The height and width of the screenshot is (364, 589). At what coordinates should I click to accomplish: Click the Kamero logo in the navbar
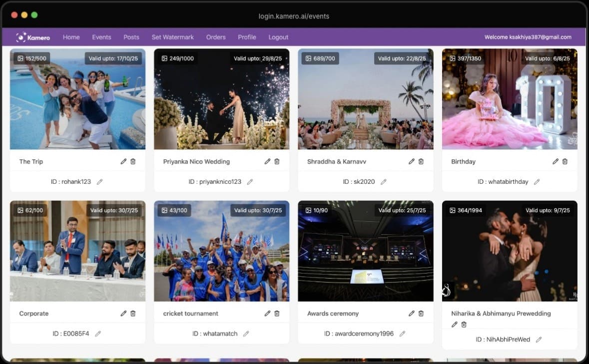pyautogui.click(x=32, y=37)
